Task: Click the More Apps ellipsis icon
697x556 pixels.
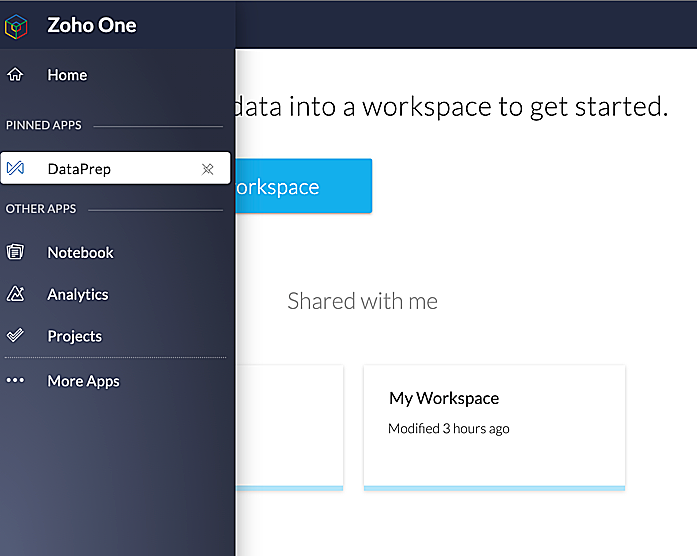Action: tap(15, 380)
